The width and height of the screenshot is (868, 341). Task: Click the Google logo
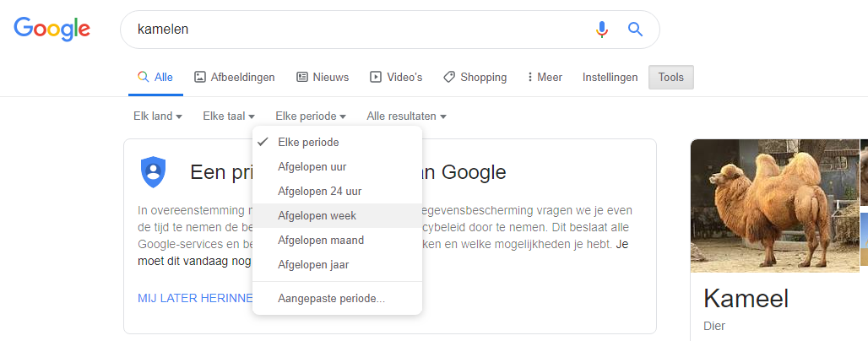52,30
